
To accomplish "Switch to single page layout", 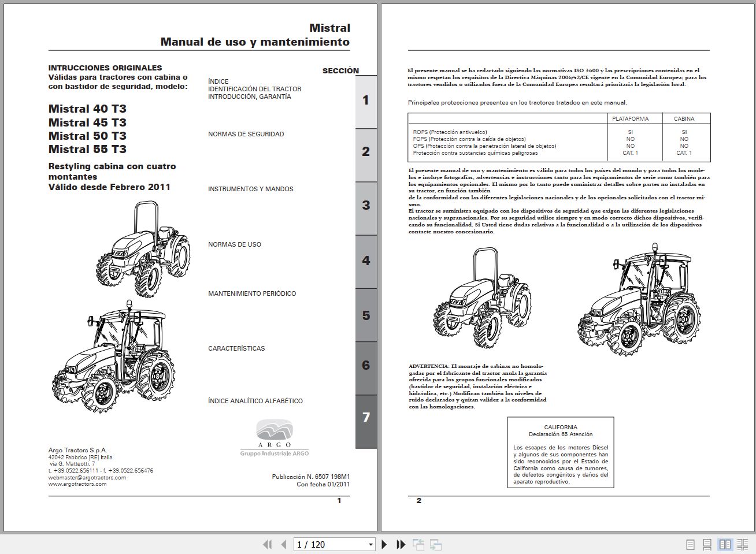I will [x=690, y=544].
